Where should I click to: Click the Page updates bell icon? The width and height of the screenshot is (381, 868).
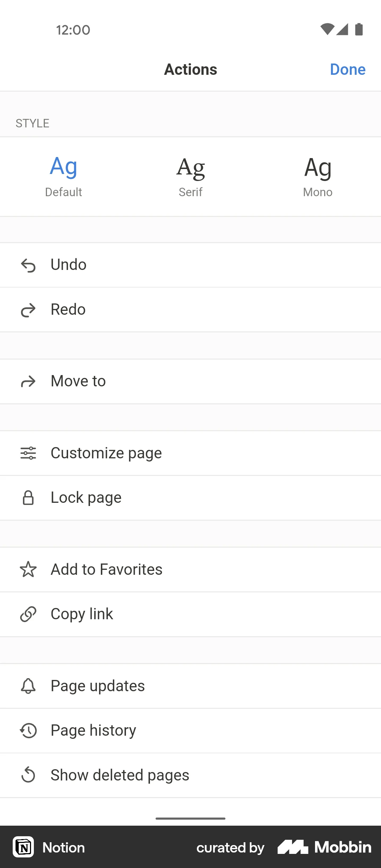[28, 686]
